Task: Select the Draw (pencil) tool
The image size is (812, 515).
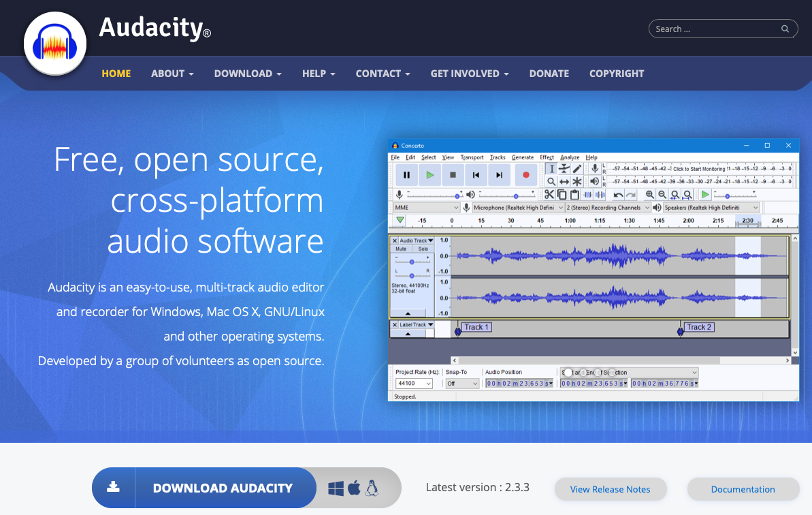Action: pyautogui.click(x=577, y=168)
